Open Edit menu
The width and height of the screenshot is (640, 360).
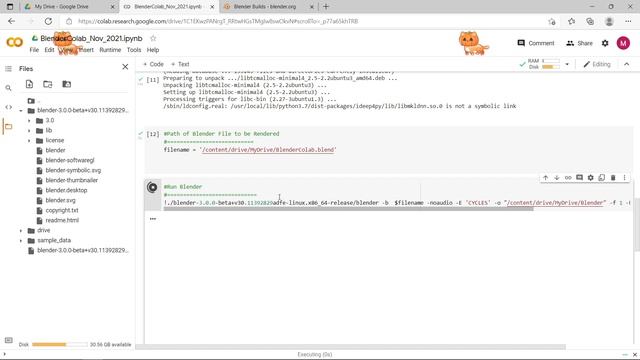49,50
